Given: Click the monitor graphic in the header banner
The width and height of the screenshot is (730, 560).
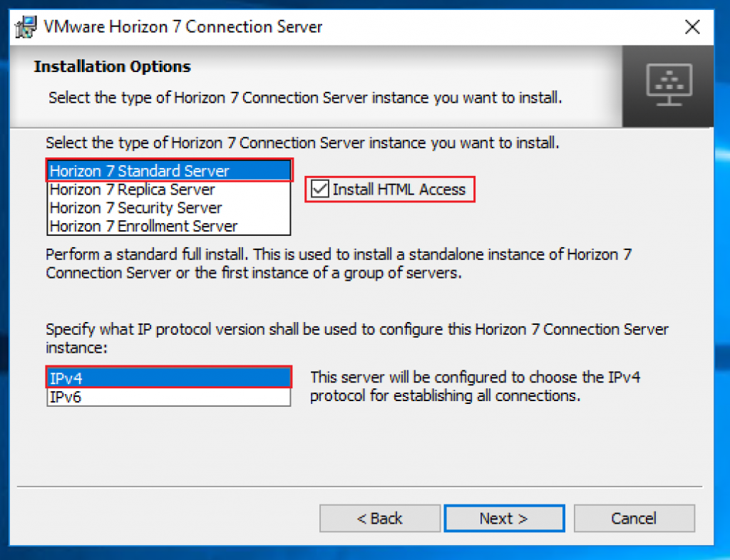Looking at the screenshot, I should click(667, 85).
